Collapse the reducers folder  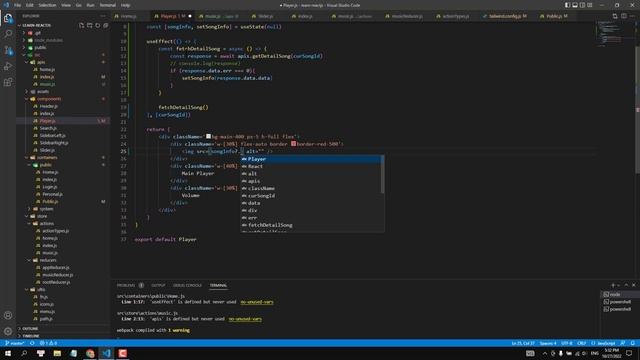pos(48,260)
